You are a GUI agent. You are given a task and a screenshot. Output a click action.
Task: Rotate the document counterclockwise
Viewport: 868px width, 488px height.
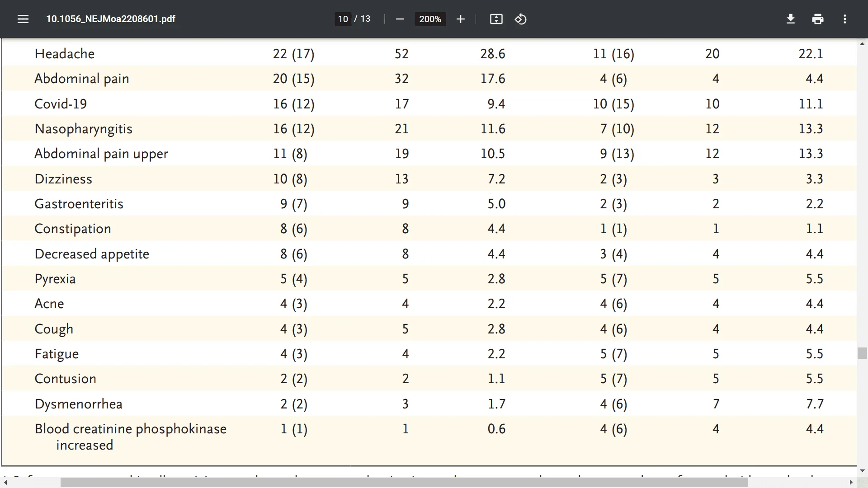pyautogui.click(x=520, y=19)
